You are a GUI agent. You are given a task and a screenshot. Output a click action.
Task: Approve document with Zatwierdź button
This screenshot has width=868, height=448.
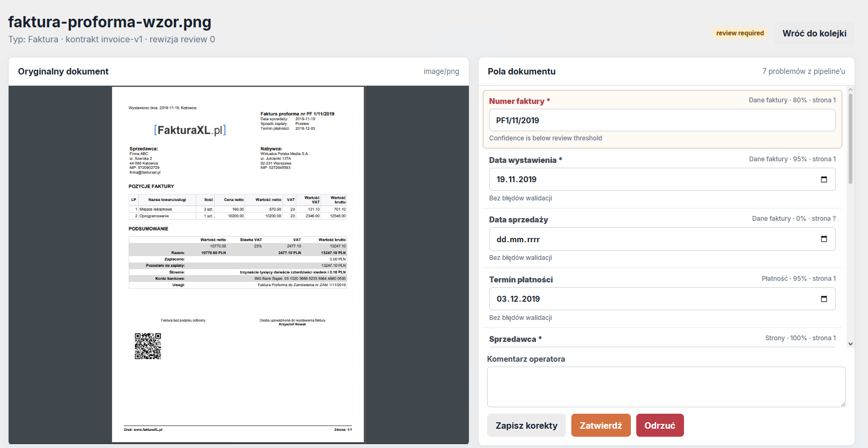tap(601, 425)
